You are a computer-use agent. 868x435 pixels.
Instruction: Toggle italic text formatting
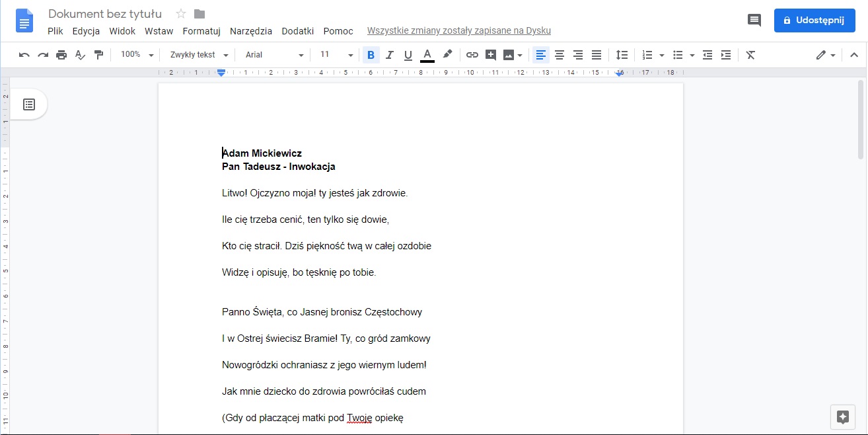click(x=390, y=55)
